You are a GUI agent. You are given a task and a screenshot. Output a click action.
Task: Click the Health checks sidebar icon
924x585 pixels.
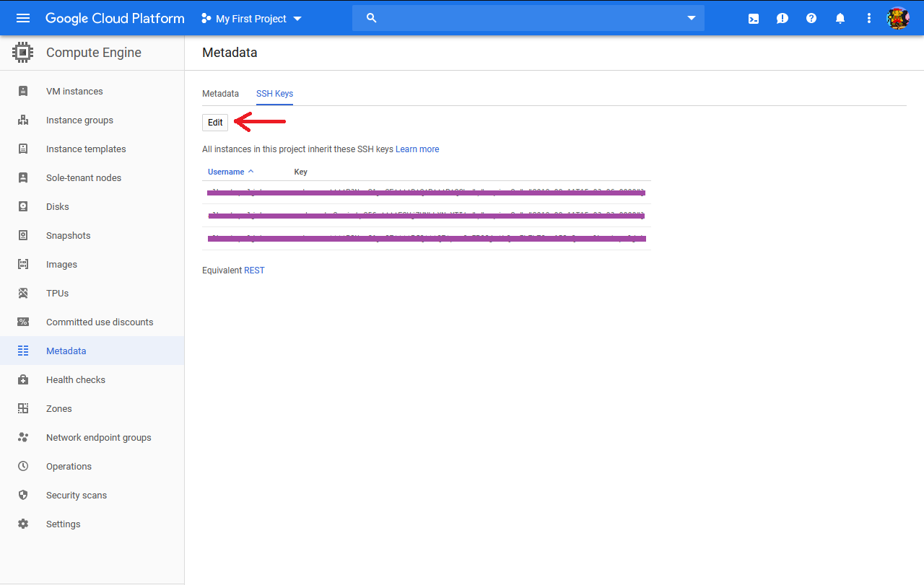pyautogui.click(x=23, y=379)
